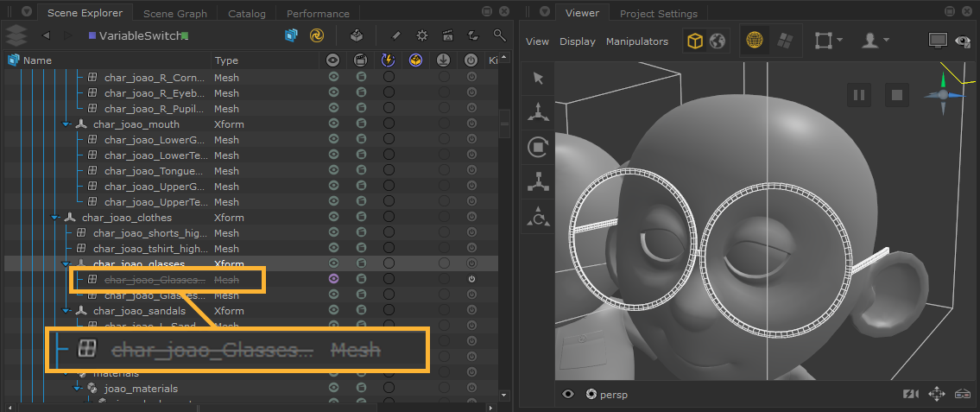The height and width of the screenshot is (412, 980).
Task: Toggle purple visibility eye on deactivated Glasses mesh
Action: tap(333, 279)
